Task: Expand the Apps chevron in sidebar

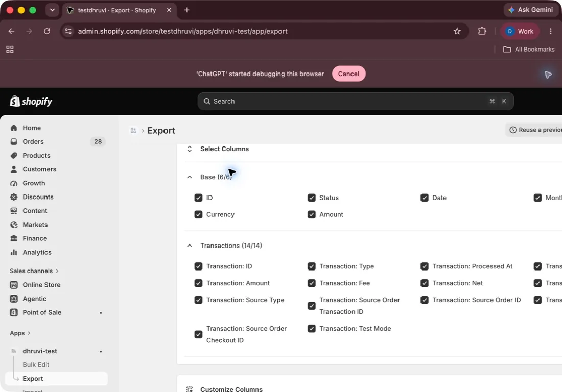Action: [29, 333]
